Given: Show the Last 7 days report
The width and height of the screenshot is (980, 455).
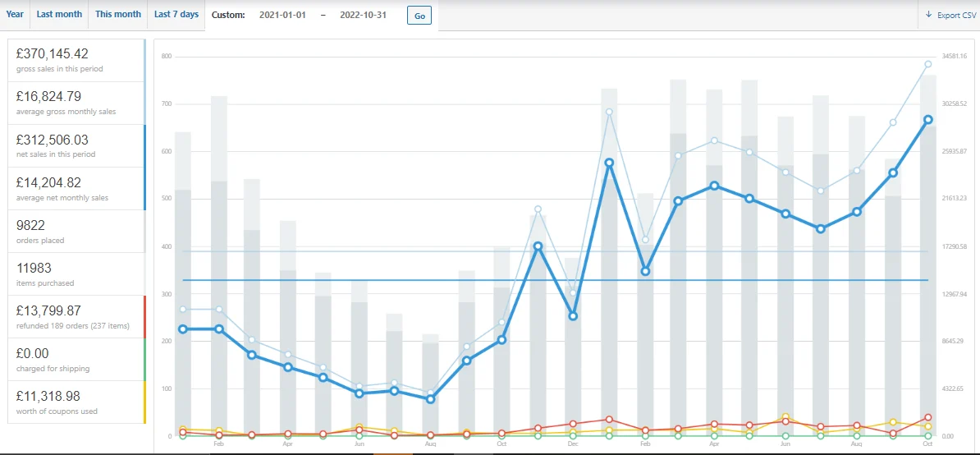Looking at the screenshot, I should pos(176,15).
